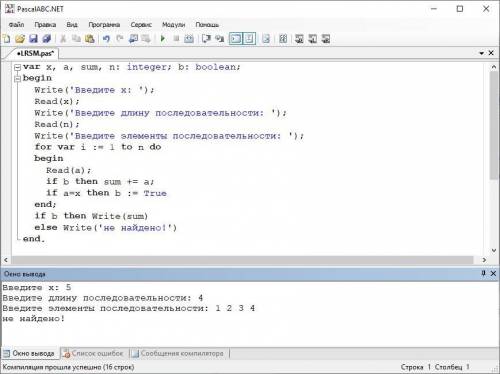
Task: Run the program with green arrow
Action: (x=163, y=39)
